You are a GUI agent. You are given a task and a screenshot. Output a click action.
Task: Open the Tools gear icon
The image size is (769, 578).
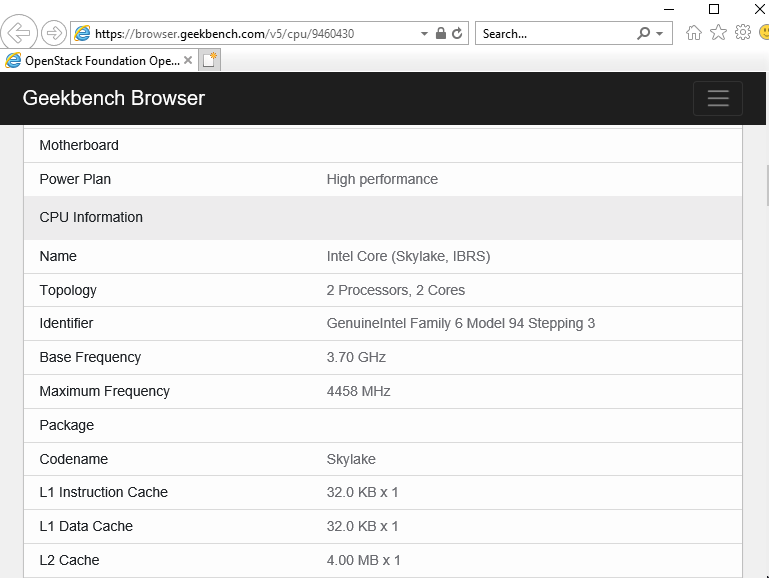(742, 33)
